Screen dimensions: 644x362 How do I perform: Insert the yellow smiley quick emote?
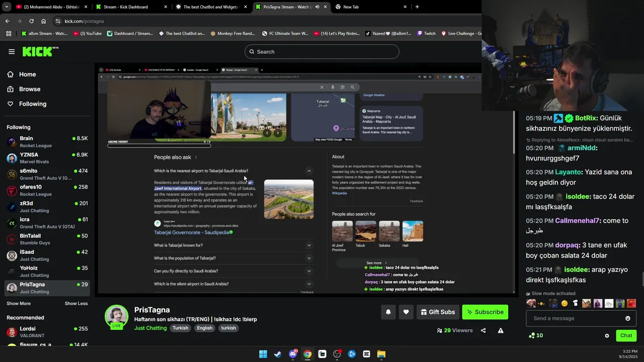(x=565, y=303)
